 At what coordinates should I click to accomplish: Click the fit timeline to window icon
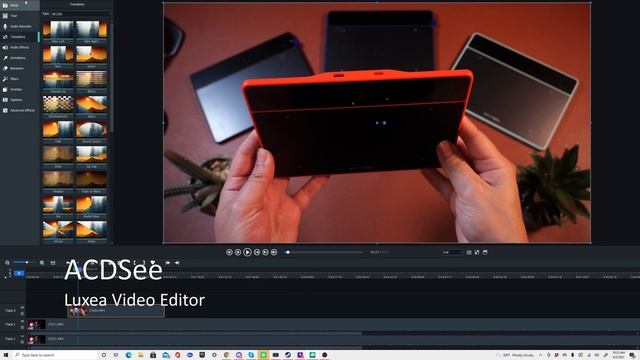(x=53, y=263)
